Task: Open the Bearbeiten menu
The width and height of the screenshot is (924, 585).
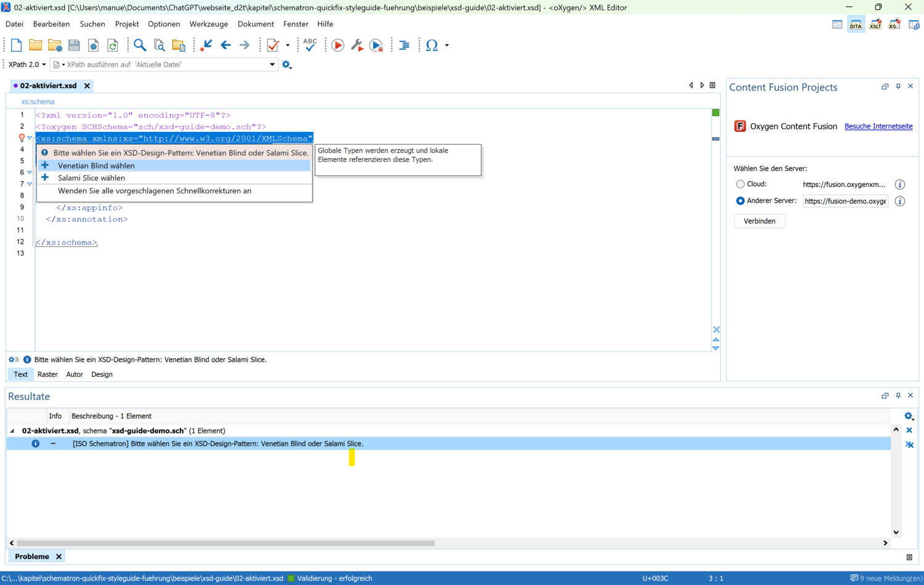Action: [51, 24]
